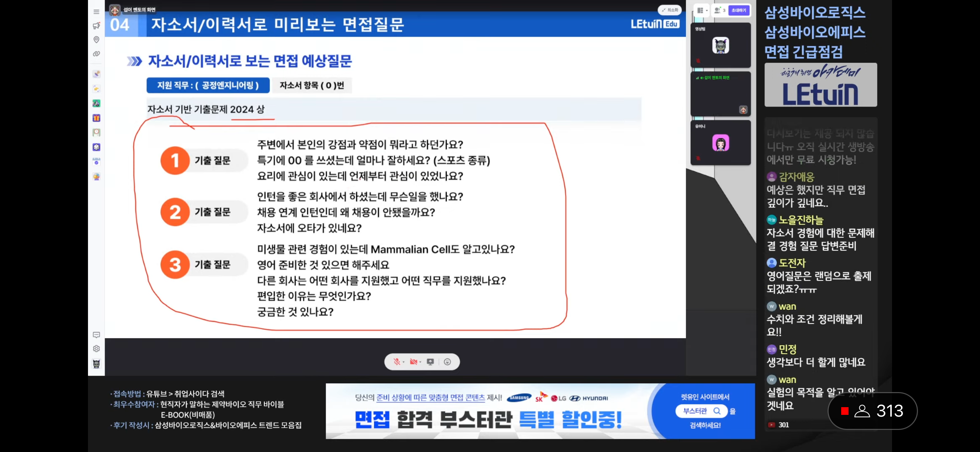Click the location pin sidebar icon
980x452 pixels.
(x=96, y=40)
